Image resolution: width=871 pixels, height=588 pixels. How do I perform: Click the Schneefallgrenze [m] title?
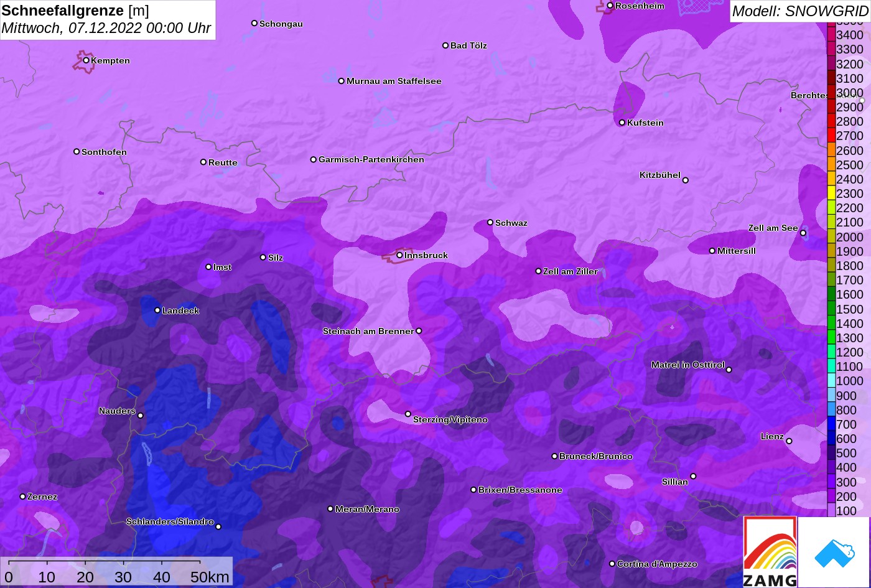[x=75, y=11]
